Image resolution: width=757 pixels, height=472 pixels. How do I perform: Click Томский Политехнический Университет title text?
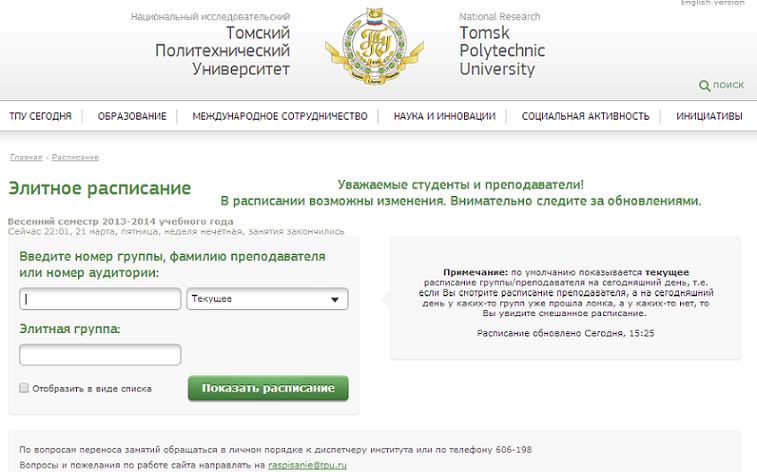230,51
